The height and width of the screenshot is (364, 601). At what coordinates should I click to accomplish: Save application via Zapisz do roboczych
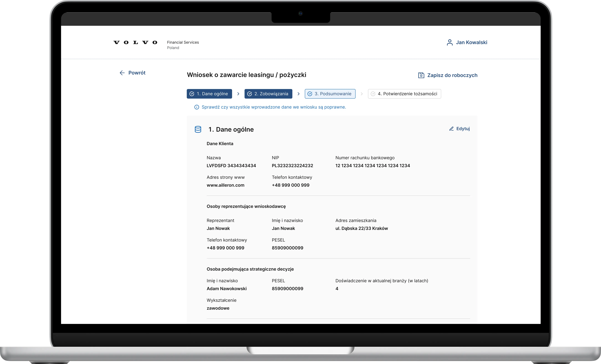click(x=448, y=75)
